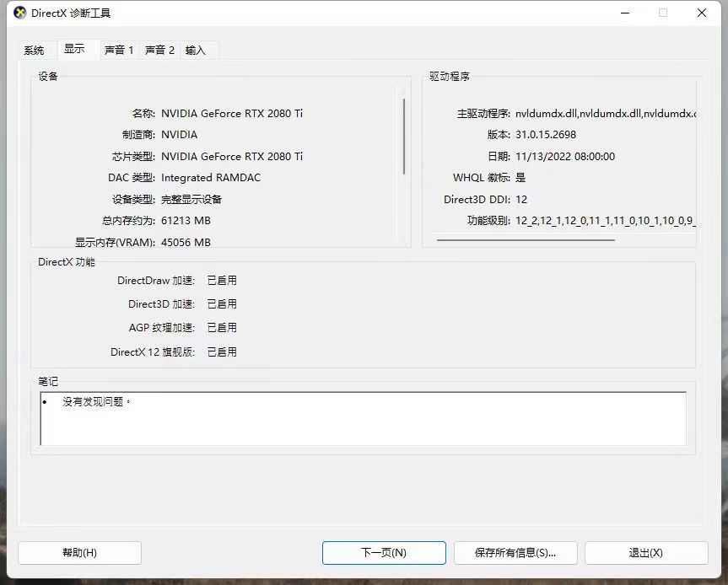Click the DirectX title bar icon
Viewport: 728px width, 585px height.
(x=20, y=13)
